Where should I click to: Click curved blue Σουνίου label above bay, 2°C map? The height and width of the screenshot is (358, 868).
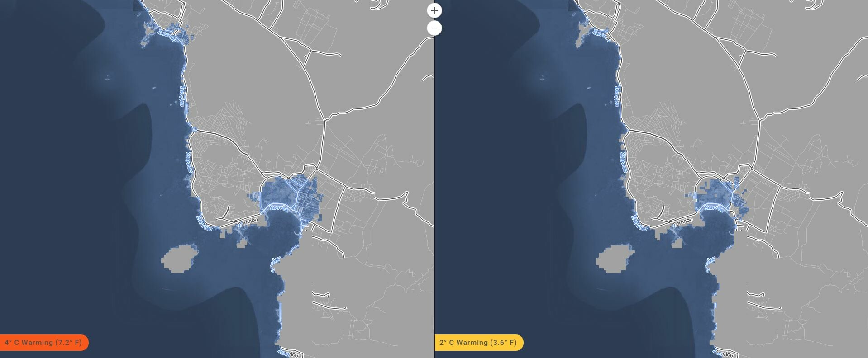pos(714,208)
